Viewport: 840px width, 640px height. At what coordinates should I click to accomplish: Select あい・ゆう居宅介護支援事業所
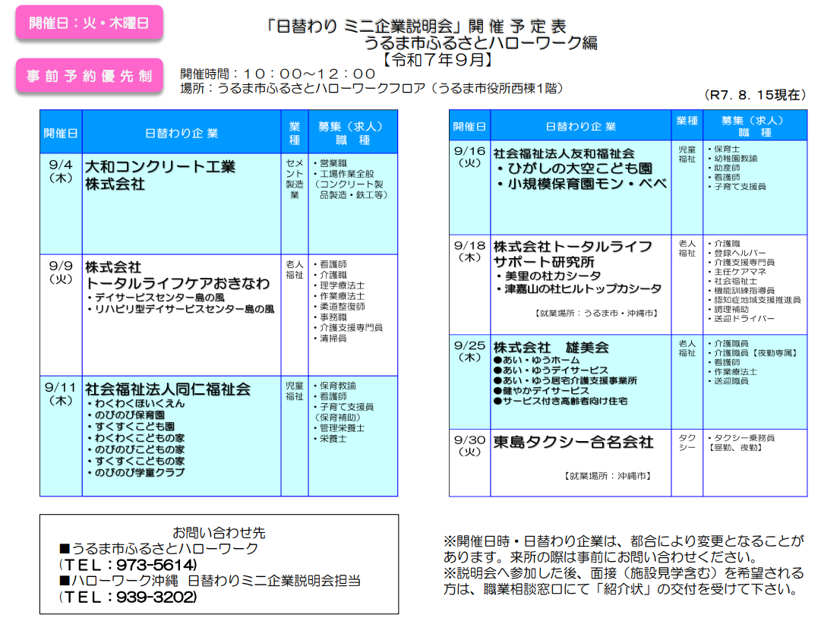(x=565, y=380)
